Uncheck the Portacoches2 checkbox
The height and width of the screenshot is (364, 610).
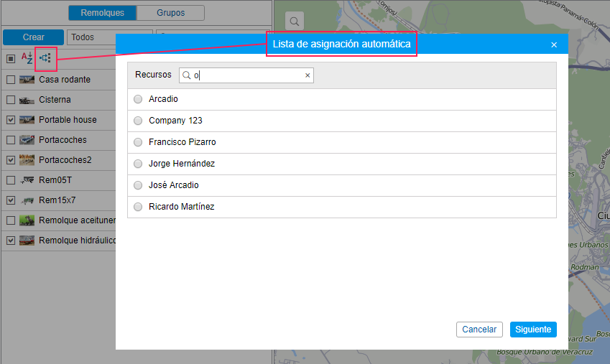pyautogui.click(x=11, y=160)
